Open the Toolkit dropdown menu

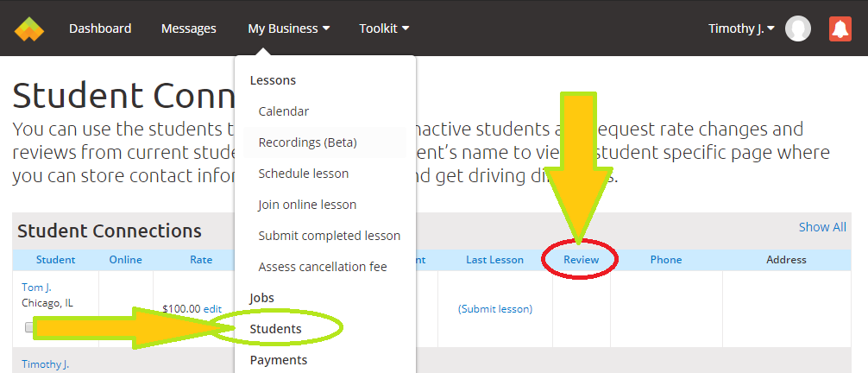(x=384, y=28)
